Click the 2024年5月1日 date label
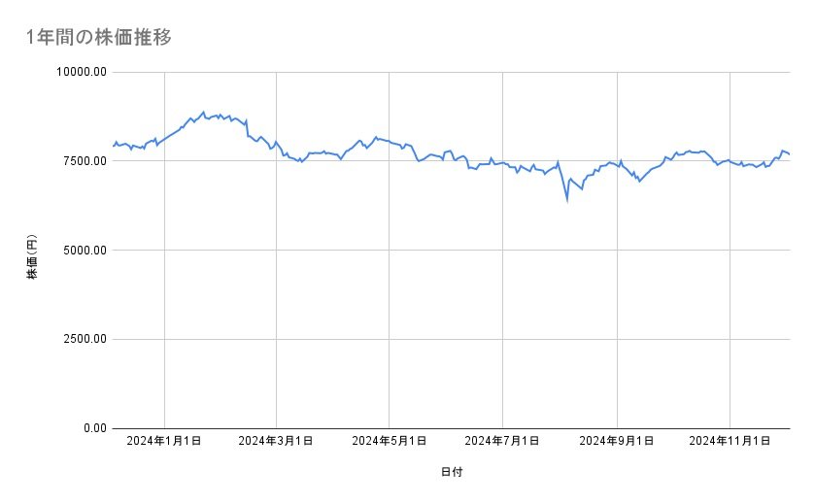The image size is (815, 504). pyautogui.click(x=390, y=441)
